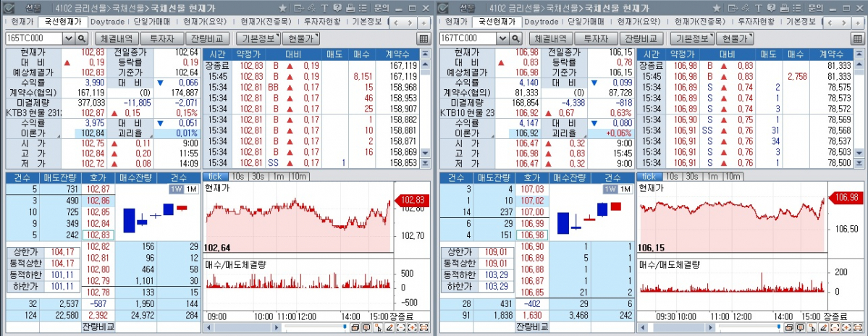Image resolution: width=868 pixels, height=336 pixels.
Task: Open the list menu icon in the 165TC000 title bar
Action: pyautogui.click(x=363, y=8)
